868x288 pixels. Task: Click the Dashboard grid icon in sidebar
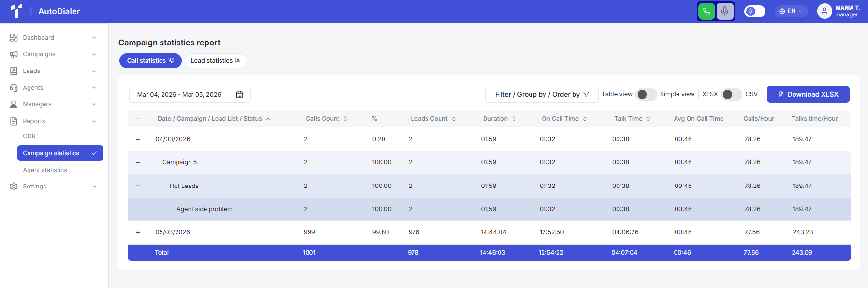click(14, 37)
